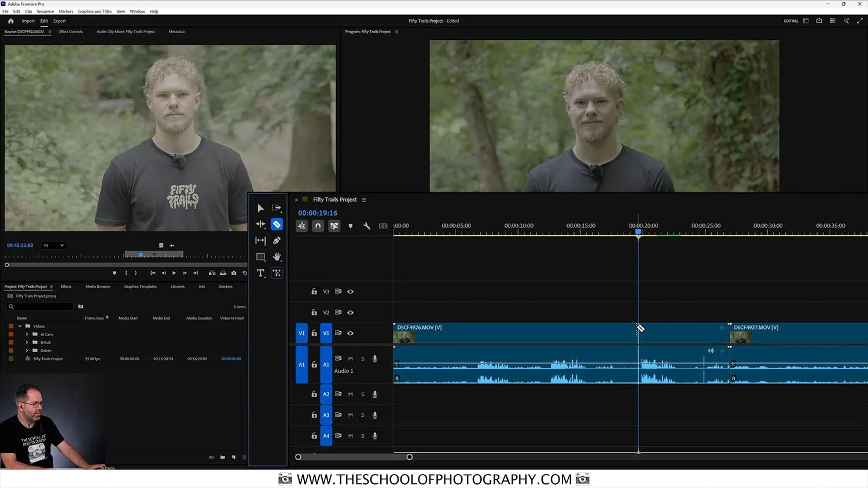This screenshot has height=488, width=868.
Task: Switch to the Metadata tab
Action: pos(176,32)
